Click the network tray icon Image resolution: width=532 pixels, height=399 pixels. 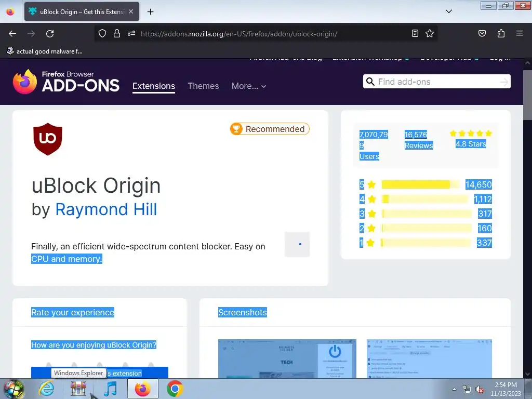click(467, 390)
